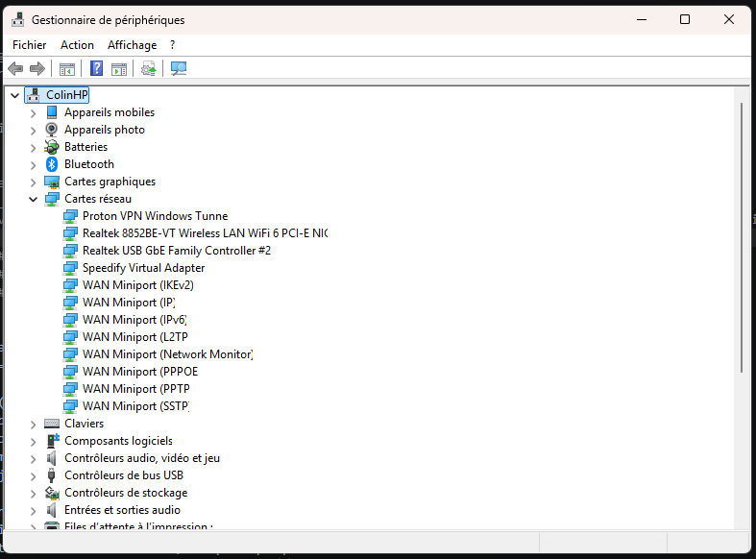Click the Appareils mobiles category icon
The width and height of the screenshot is (756, 559).
click(52, 112)
